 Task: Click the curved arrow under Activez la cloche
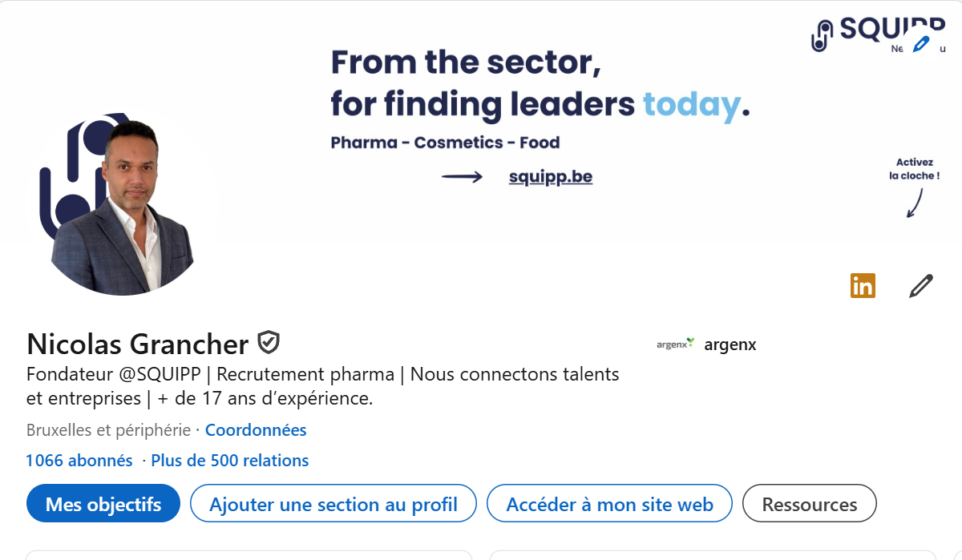[x=915, y=203]
